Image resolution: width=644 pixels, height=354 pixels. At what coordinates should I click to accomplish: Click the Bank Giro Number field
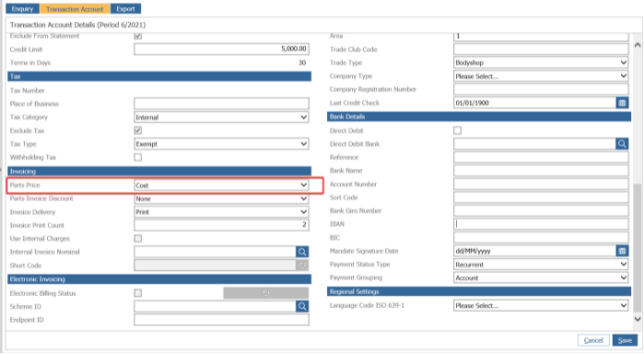pyautogui.click(x=541, y=211)
